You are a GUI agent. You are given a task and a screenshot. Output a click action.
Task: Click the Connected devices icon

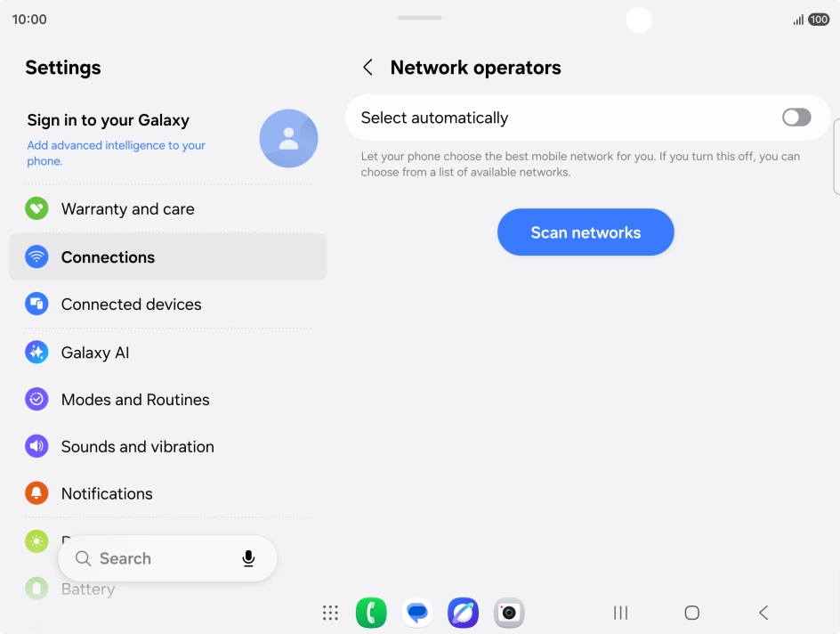pos(36,304)
